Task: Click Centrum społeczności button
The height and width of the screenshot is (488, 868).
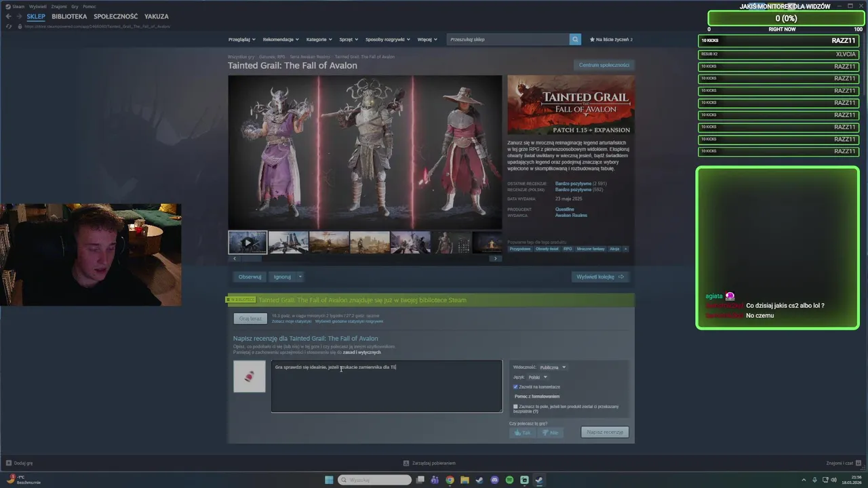Action: tap(604, 65)
